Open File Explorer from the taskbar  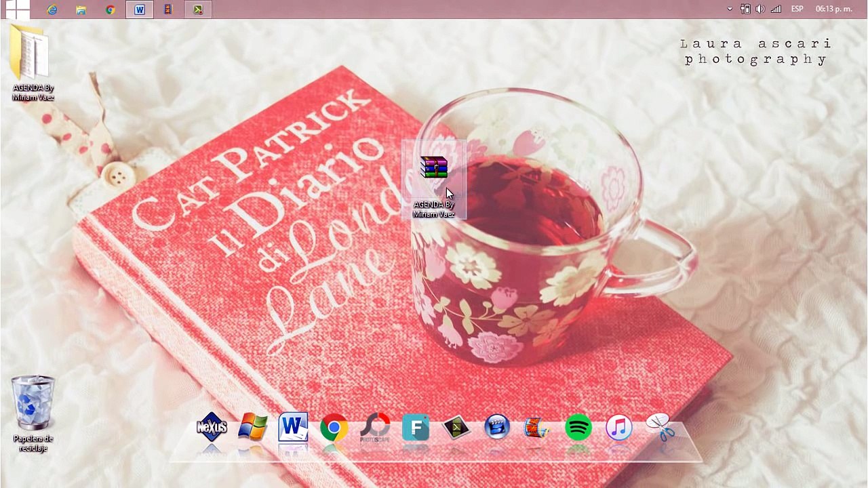81,9
